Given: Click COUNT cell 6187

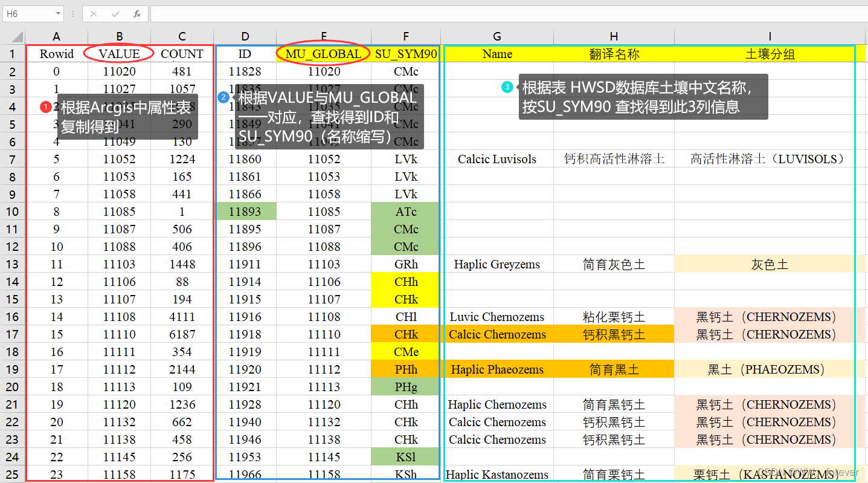Looking at the screenshot, I should (x=182, y=334).
